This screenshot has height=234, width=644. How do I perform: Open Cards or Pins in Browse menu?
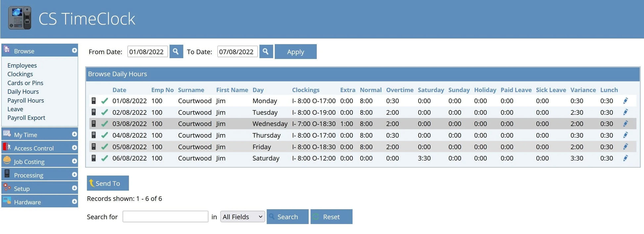pyautogui.click(x=25, y=83)
